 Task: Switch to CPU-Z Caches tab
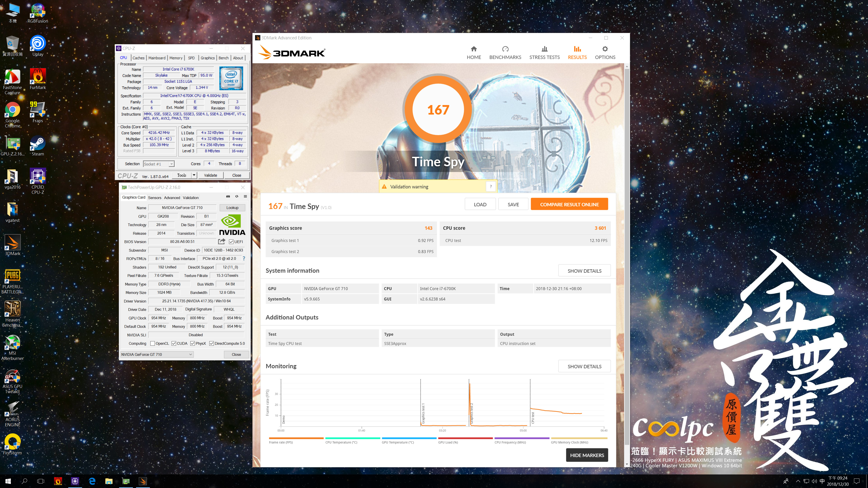click(x=138, y=58)
